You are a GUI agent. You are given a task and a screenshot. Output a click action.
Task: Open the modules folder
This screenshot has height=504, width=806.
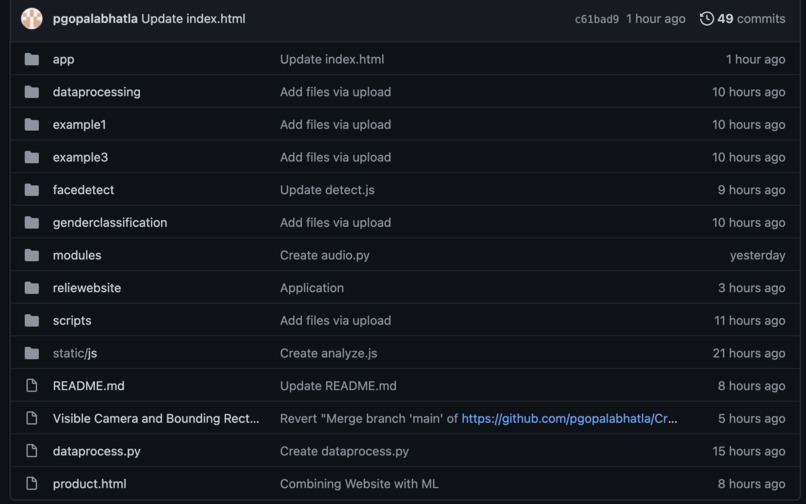click(77, 255)
